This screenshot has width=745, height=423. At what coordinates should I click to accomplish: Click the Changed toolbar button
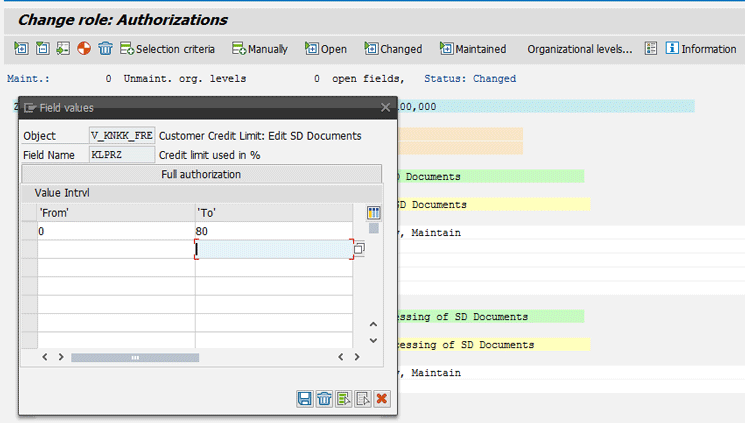393,49
